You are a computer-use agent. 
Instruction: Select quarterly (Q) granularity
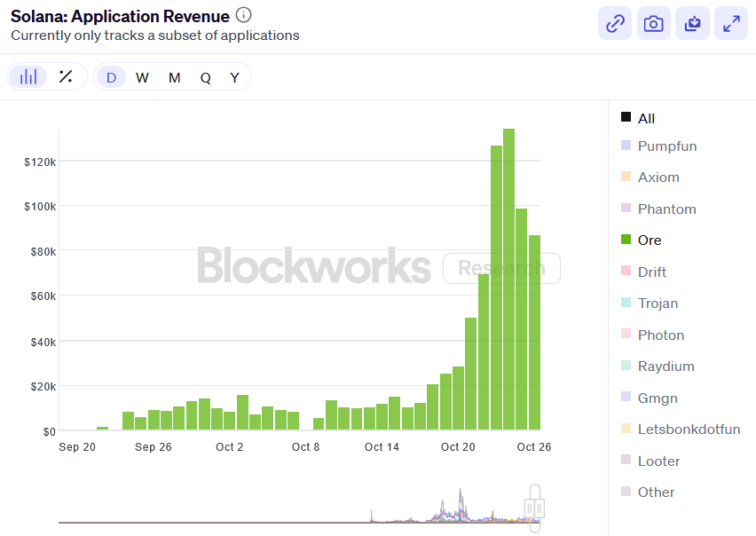[x=205, y=77]
